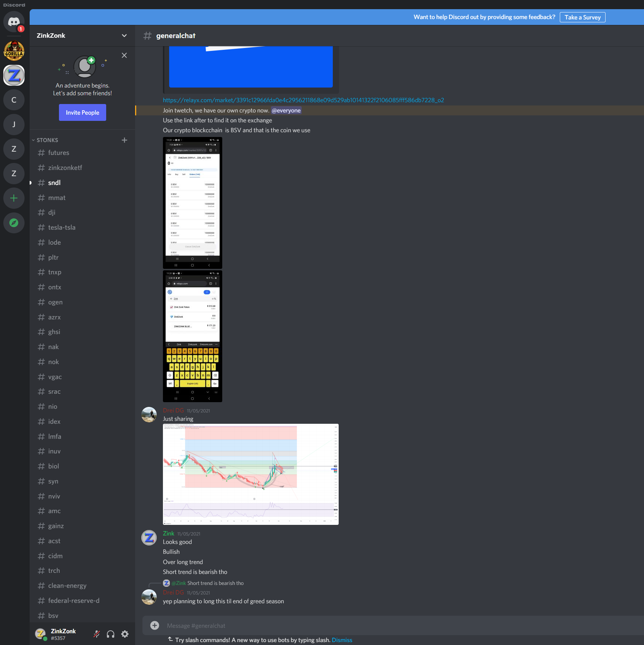
Task: Click the @everyone mention
Action: click(286, 110)
